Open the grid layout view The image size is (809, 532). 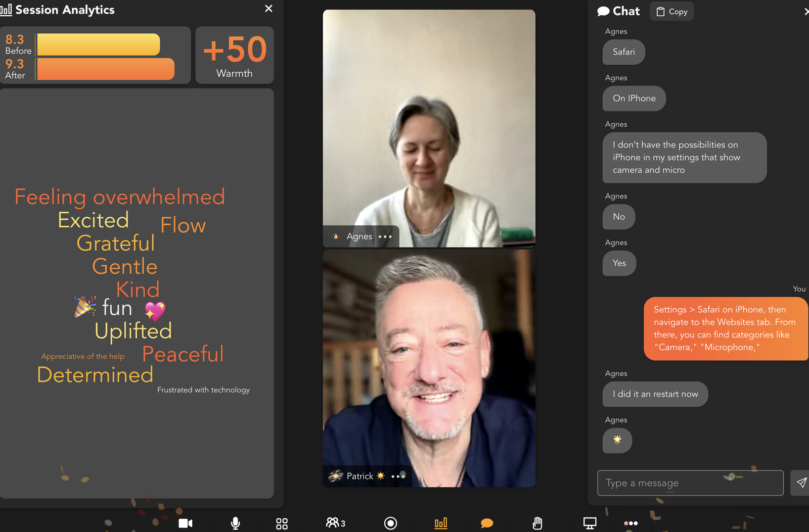click(x=282, y=523)
